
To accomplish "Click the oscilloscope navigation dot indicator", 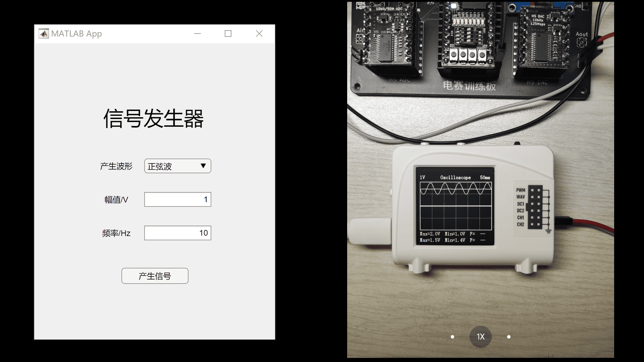I will coord(452,337).
